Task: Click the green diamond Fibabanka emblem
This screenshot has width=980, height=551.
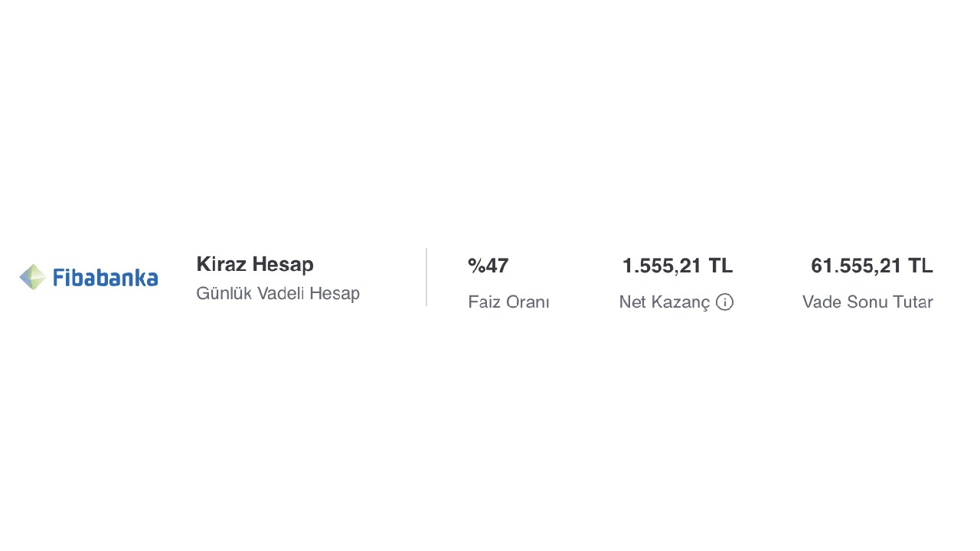Action: pyautogui.click(x=33, y=277)
